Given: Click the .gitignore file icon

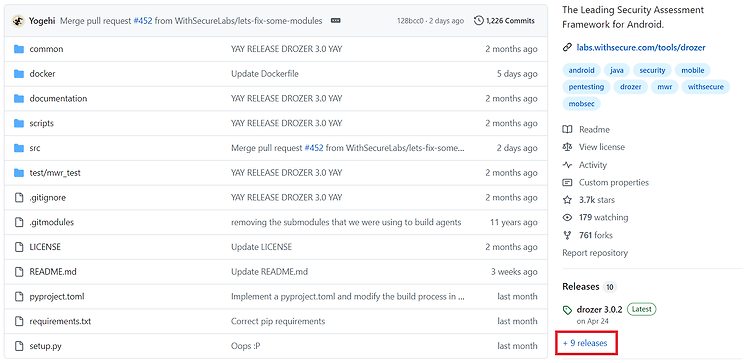Looking at the screenshot, I should pos(19,198).
